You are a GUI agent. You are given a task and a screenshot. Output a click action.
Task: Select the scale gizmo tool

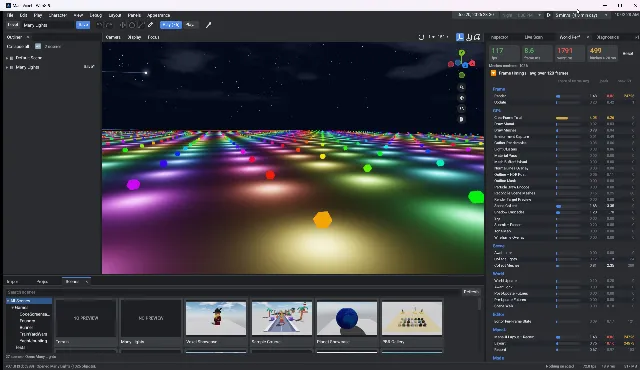click(x=141, y=25)
